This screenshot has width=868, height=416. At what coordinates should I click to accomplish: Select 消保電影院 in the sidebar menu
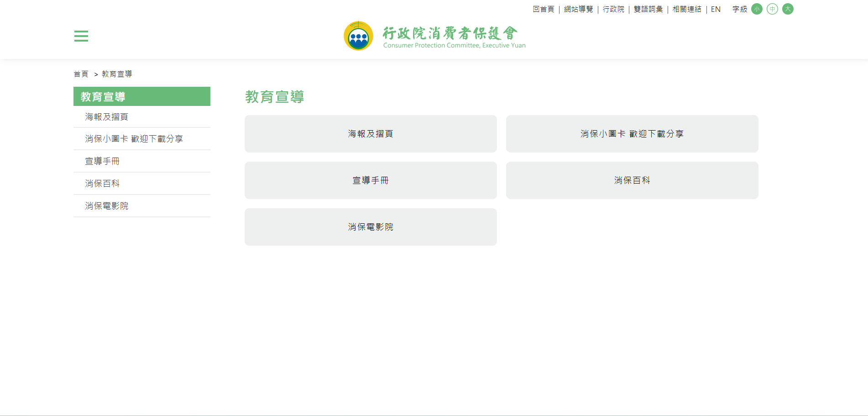pyautogui.click(x=107, y=206)
